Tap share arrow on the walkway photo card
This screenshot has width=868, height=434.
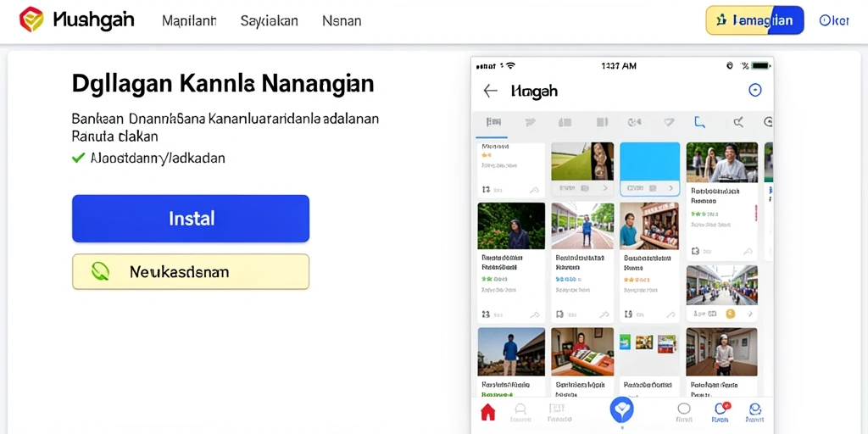coord(604,314)
